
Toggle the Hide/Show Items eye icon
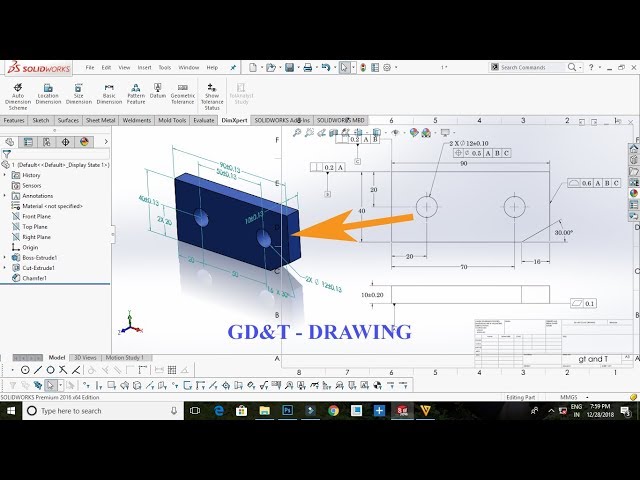[395, 132]
